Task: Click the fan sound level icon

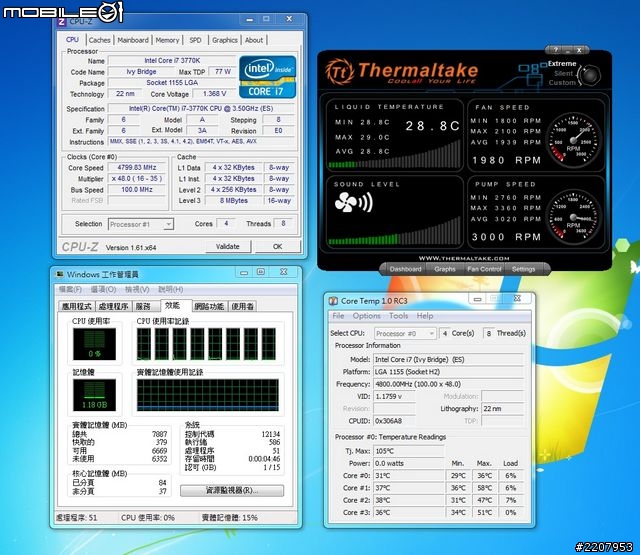Action: pos(353,202)
